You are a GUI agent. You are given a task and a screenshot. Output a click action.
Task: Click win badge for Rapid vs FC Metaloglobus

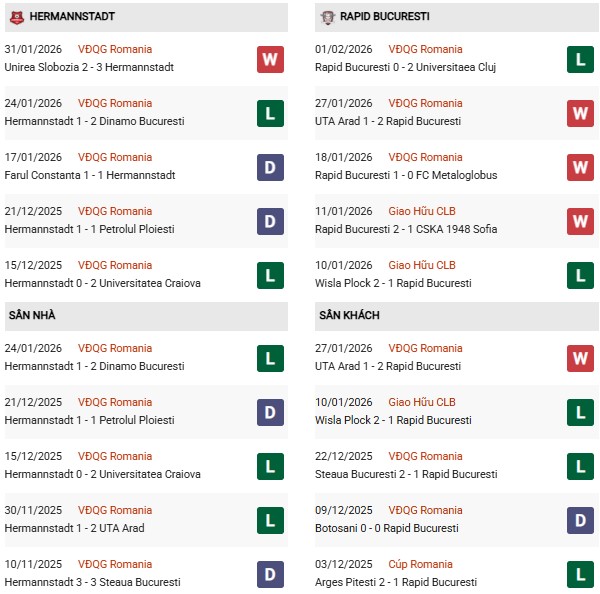pyautogui.click(x=581, y=167)
